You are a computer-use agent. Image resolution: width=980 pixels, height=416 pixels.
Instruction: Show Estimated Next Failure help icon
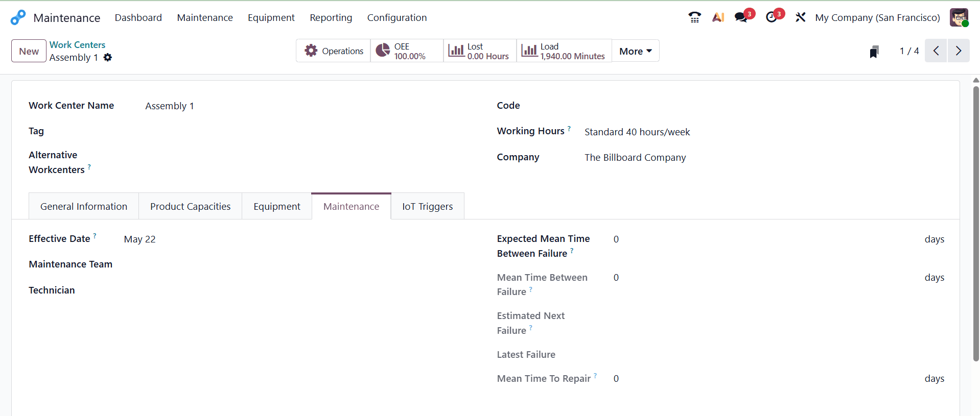(x=531, y=328)
